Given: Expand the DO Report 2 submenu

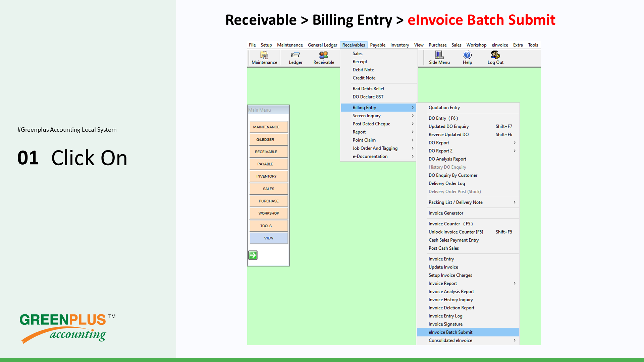Looking at the screenshot, I should pos(468,151).
